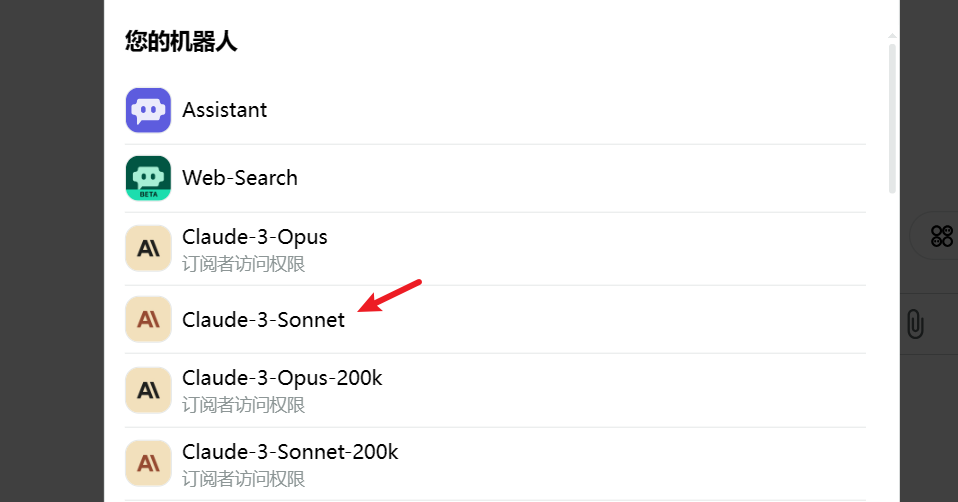958x502 pixels.
Task: Click the purple Assistant bot icon
Action: pyautogui.click(x=148, y=110)
